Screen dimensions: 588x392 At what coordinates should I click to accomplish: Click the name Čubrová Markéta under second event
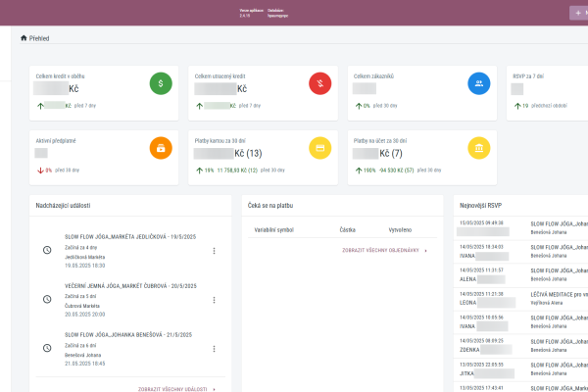coord(81,306)
